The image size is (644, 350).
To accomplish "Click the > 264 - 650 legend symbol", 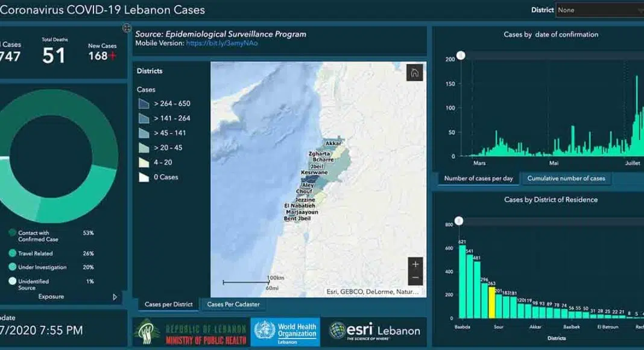I will (144, 104).
